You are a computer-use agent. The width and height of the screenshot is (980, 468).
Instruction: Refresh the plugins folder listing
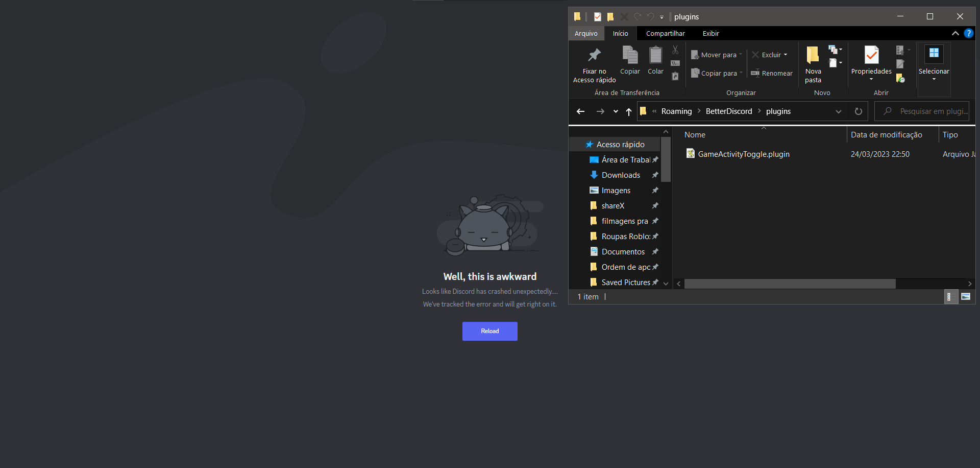pos(859,111)
